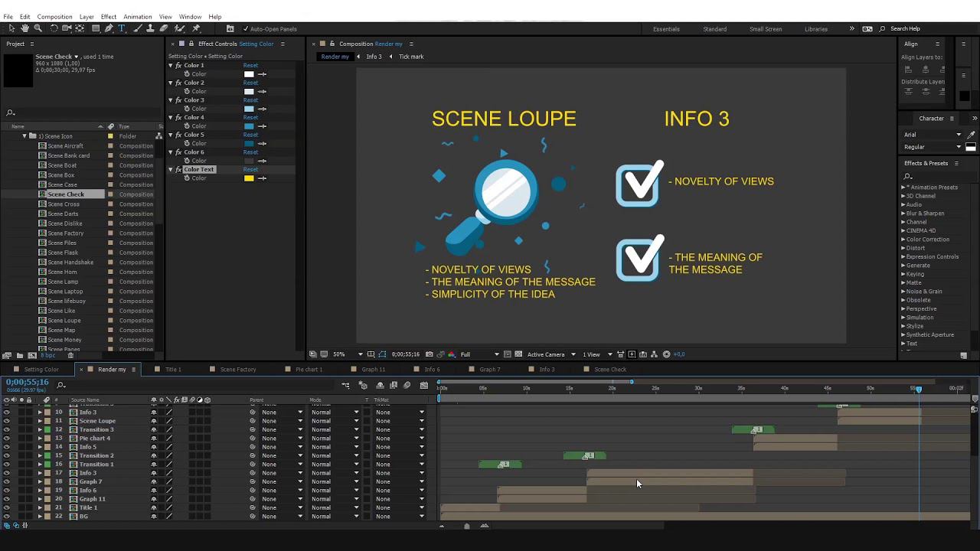Switch to the Scene Factory timeline tab
Viewport: 980px width, 551px height.
238,370
